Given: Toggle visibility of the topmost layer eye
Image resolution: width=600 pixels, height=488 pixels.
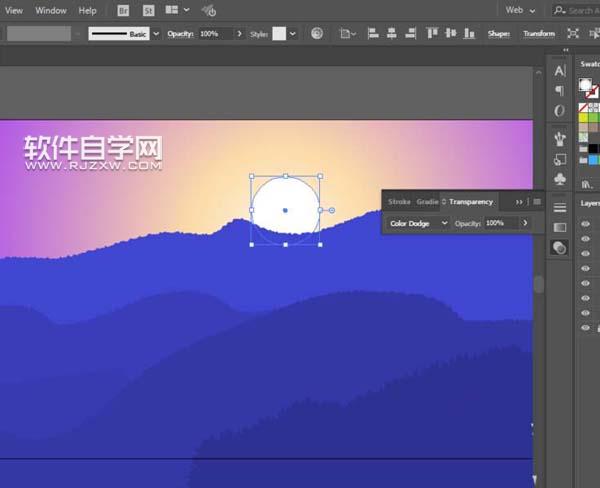Looking at the screenshot, I should coord(585,224).
